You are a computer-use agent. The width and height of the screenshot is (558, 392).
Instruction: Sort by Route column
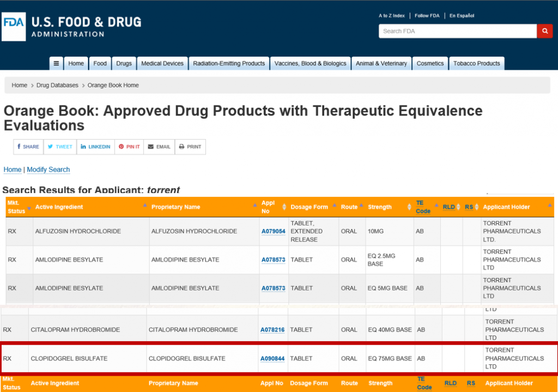351,207
